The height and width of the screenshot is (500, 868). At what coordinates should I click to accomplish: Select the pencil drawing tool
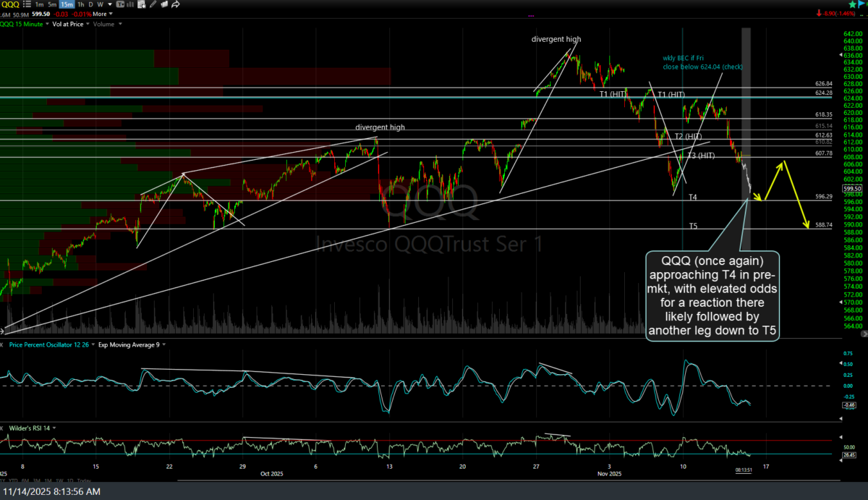[153, 4]
